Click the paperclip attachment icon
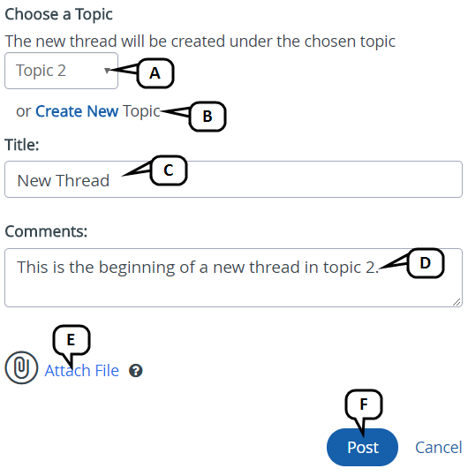Screen dimensions: 468x476 coord(21,367)
